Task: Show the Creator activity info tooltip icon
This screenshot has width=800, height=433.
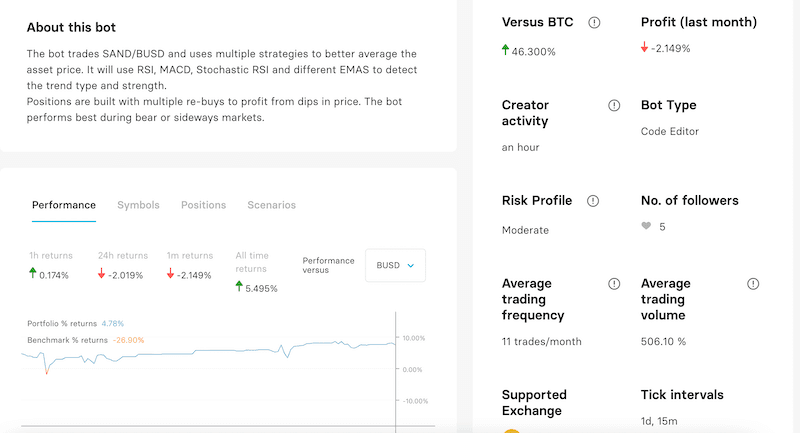Action: pos(614,106)
